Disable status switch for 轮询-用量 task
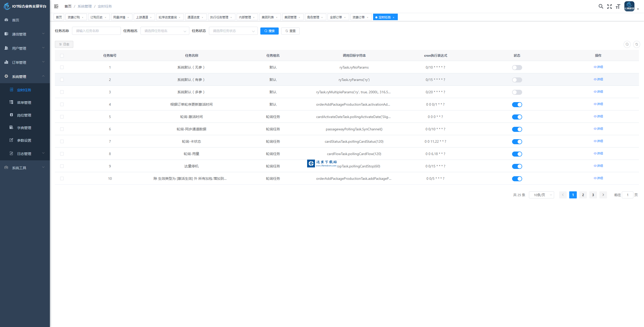644x327 pixels. [517, 154]
